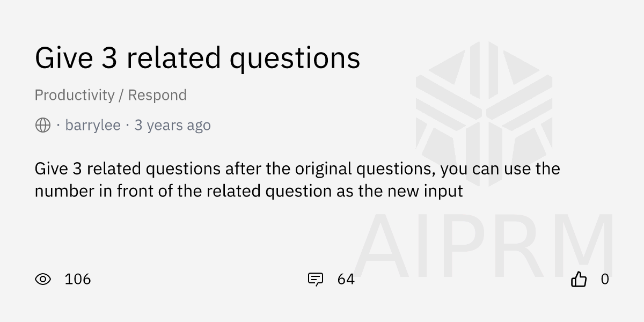Viewport: 644px width, 322px height.
Task: Click the comments speech bubble icon
Action: pos(315,279)
